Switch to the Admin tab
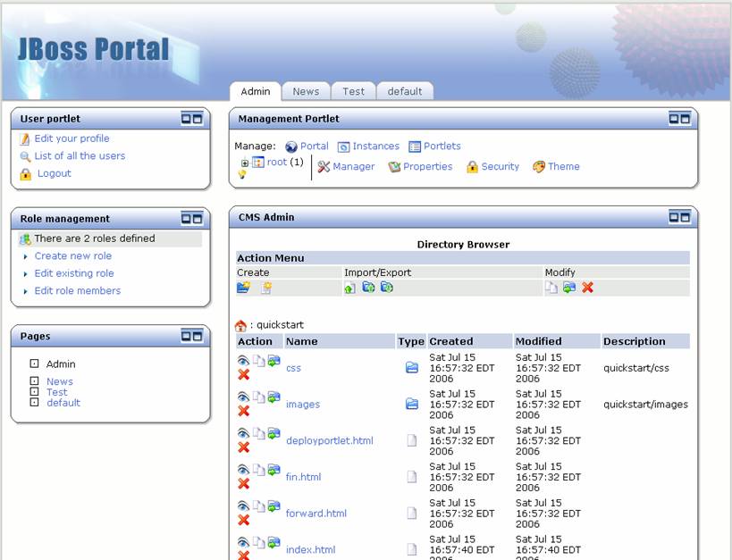 (x=256, y=91)
